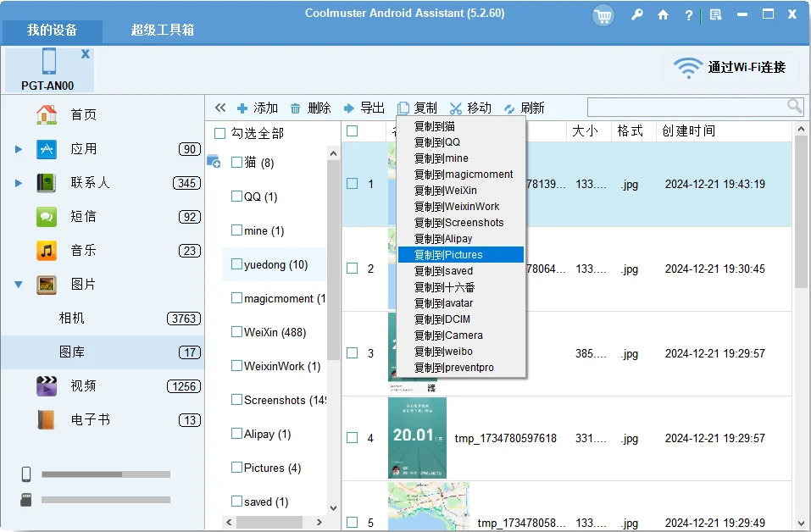The width and height of the screenshot is (811, 532).
Task: Open the 首页 home sidebar item
Action: pyautogui.click(x=84, y=114)
